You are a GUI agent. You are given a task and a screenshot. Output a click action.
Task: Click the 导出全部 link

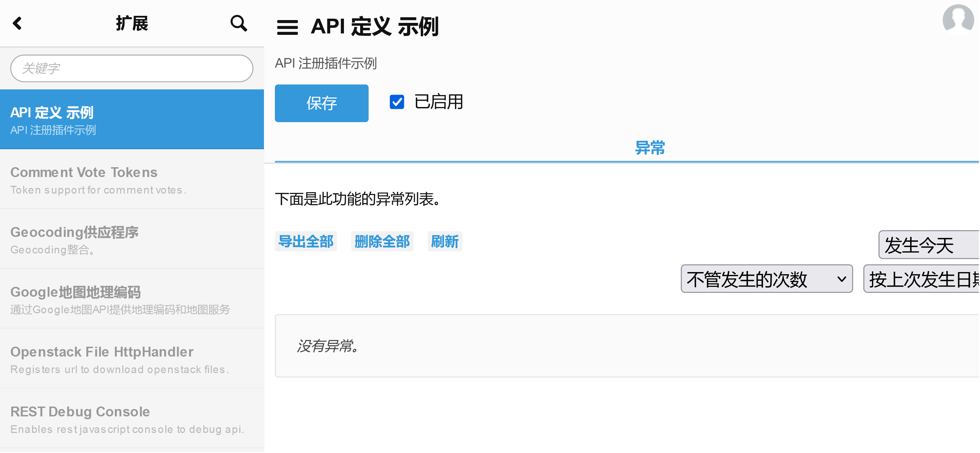306,242
